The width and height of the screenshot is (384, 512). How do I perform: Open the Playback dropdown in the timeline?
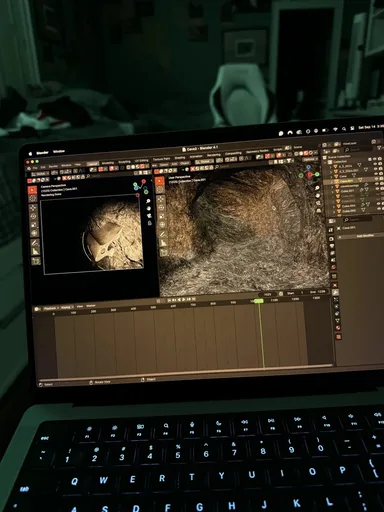click(x=51, y=309)
